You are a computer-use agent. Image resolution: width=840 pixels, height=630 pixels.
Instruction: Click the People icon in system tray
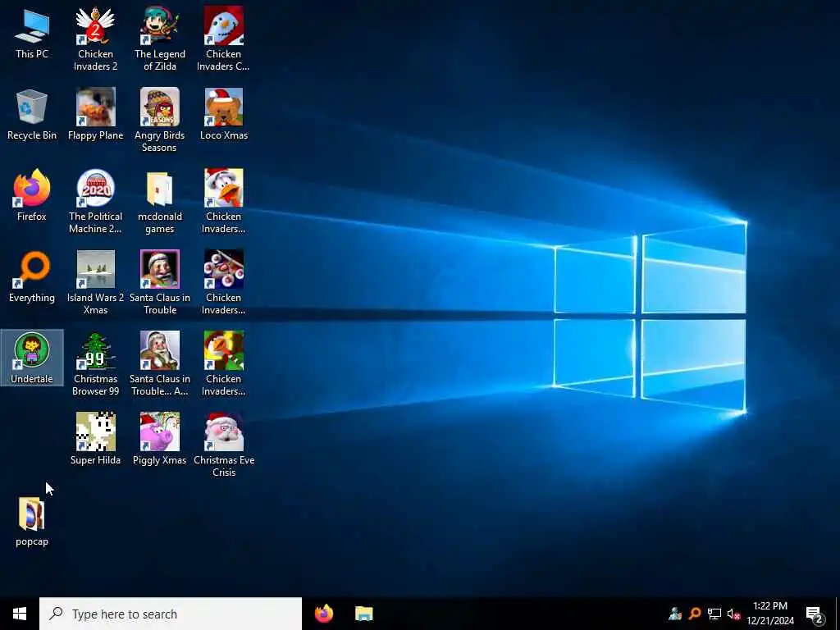pyautogui.click(x=675, y=614)
